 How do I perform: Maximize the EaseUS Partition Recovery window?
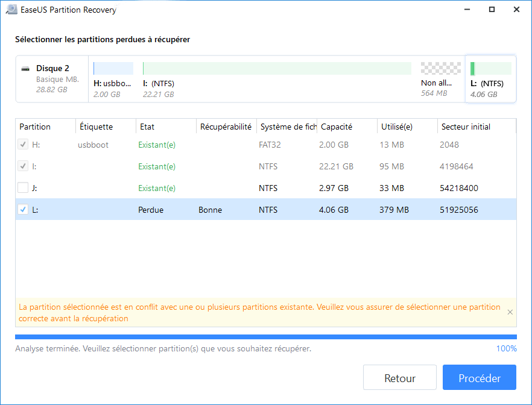(492, 10)
